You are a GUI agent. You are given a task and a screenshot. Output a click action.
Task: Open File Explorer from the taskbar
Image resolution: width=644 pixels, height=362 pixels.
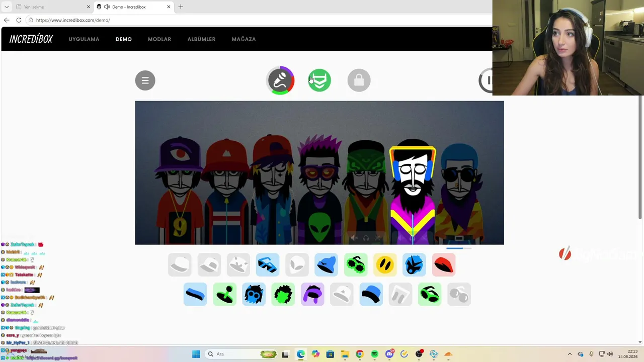tap(345, 354)
